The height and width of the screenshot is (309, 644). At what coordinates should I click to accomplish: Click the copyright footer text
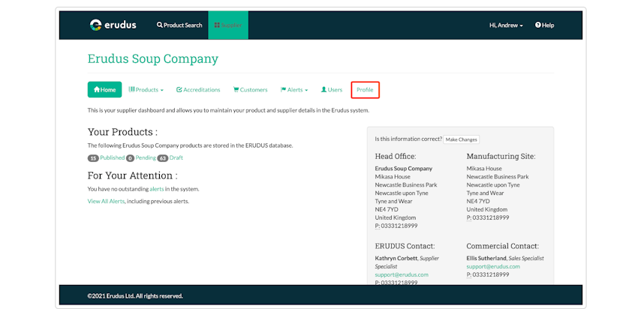pos(135,295)
